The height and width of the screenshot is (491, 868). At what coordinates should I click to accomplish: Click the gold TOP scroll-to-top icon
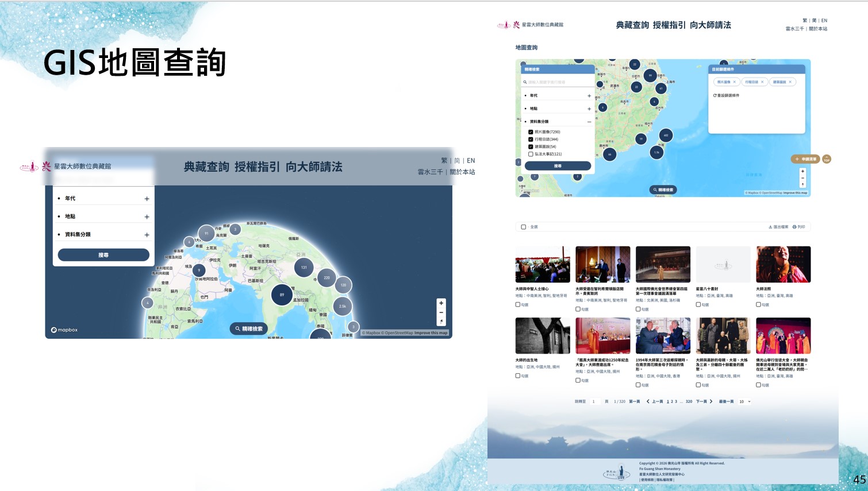tap(826, 159)
